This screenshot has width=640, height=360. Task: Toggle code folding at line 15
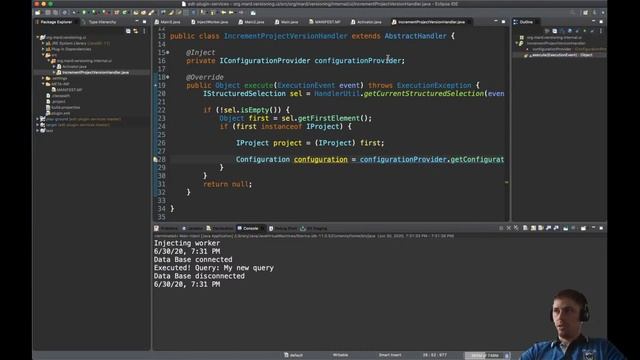click(x=168, y=53)
